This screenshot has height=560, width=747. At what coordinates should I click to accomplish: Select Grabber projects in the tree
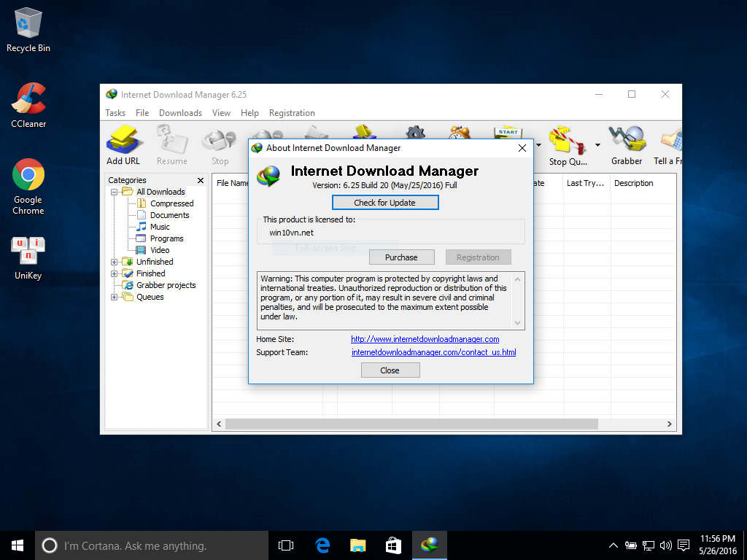pos(166,285)
